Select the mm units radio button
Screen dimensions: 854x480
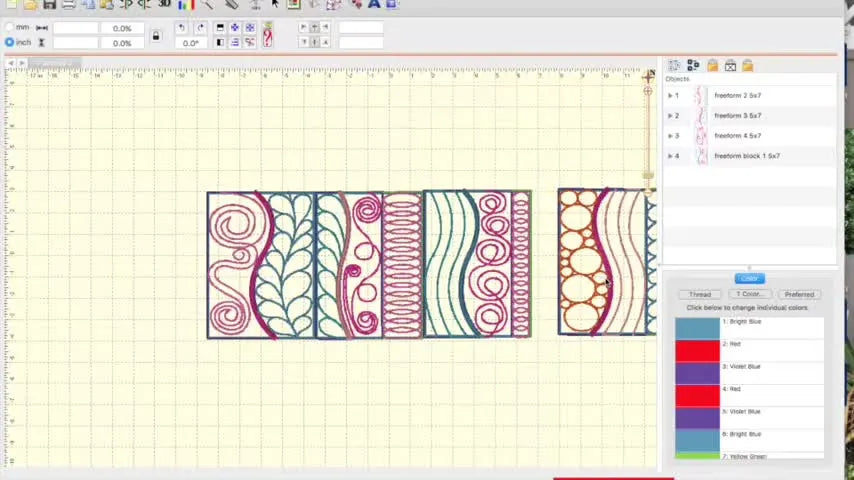point(9,27)
